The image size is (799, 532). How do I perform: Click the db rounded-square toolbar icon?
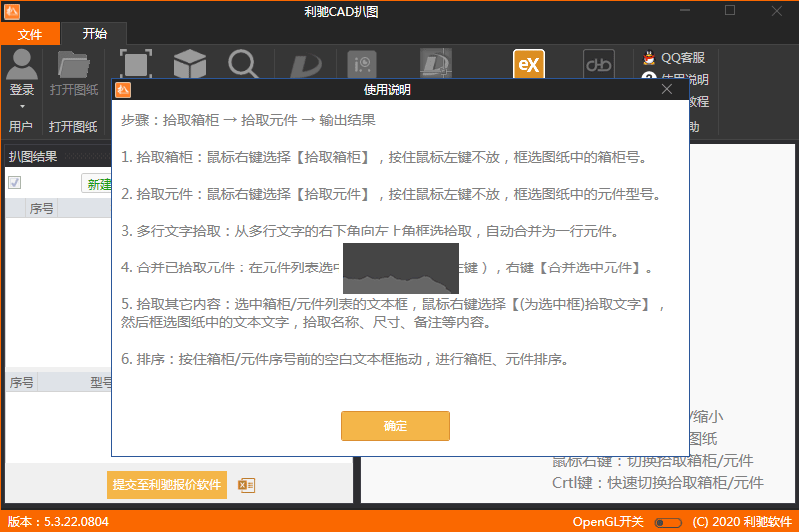tap(598, 64)
